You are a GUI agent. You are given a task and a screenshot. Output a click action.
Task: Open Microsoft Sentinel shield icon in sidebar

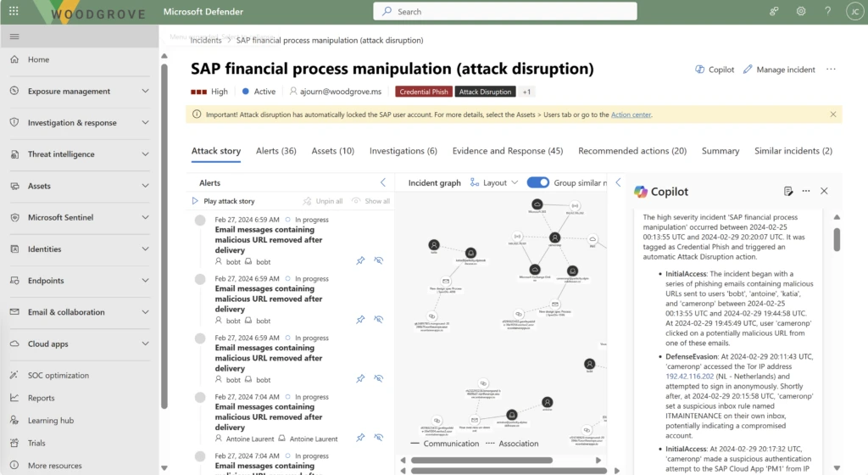coord(14,217)
